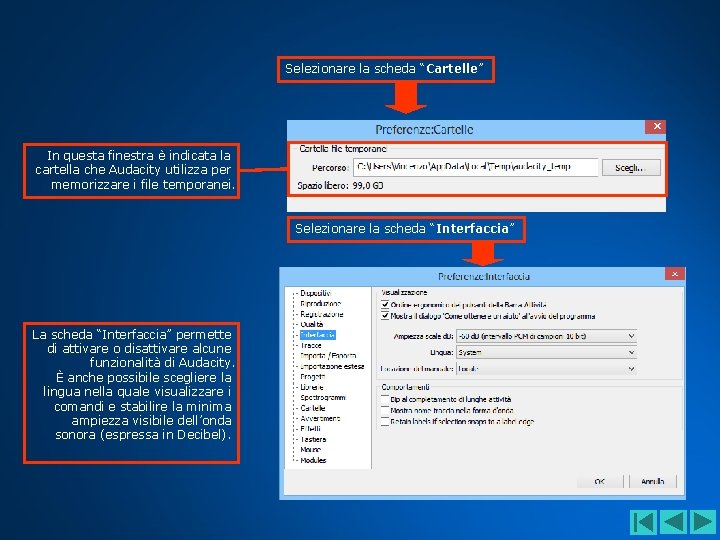Select Progetti in preferences tree
Viewport: 720px width, 540px height.
click(x=313, y=377)
